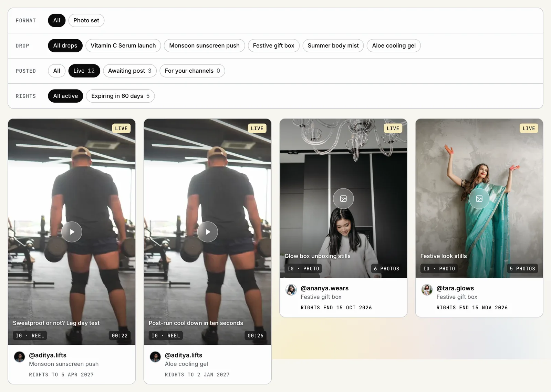This screenshot has width=551, height=392.
Task: Open photo set icon on Glow box unboxing stills
Action: tap(343, 198)
